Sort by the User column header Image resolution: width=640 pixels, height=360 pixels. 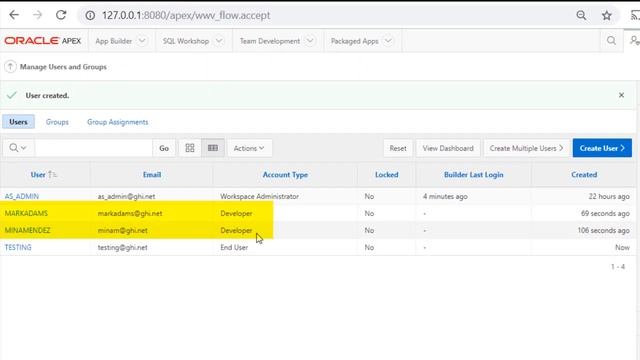click(38, 175)
